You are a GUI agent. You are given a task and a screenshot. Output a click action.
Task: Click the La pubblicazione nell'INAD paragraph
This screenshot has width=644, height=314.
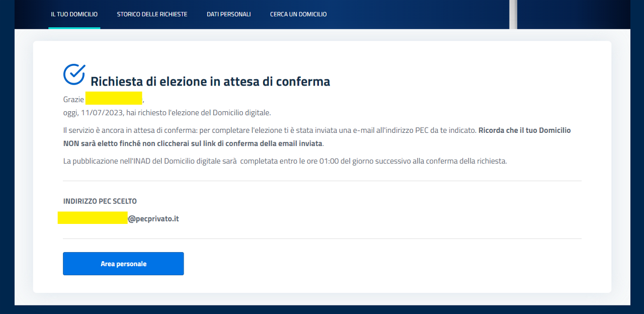(285, 162)
